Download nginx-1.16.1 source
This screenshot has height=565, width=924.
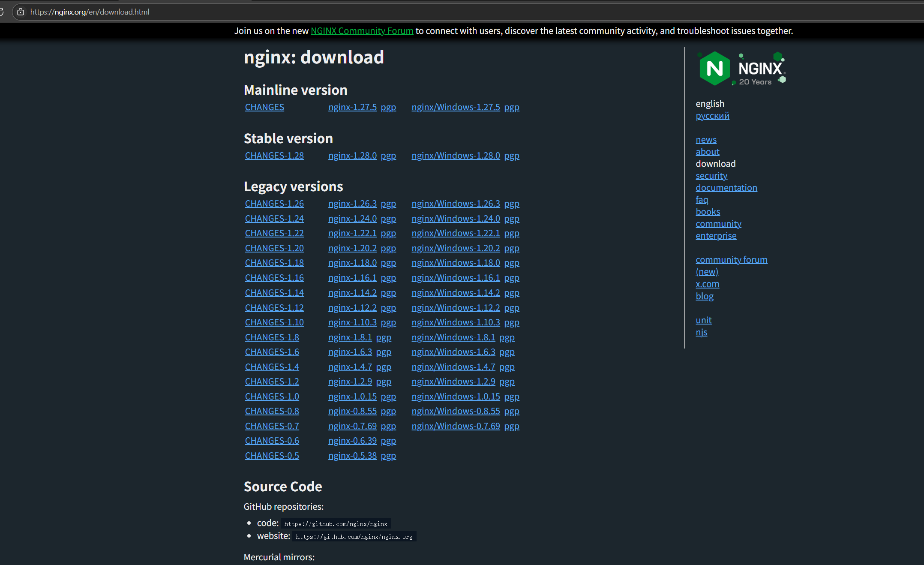[352, 278]
